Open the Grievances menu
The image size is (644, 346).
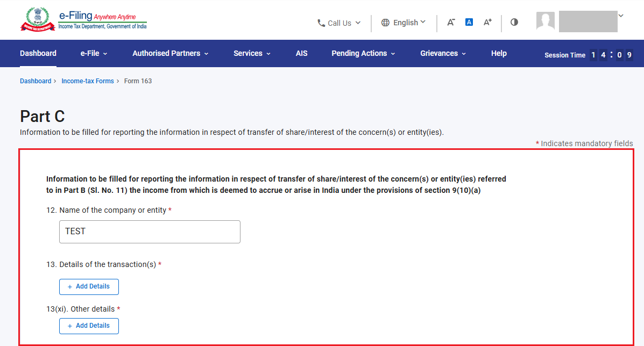[x=443, y=53]
